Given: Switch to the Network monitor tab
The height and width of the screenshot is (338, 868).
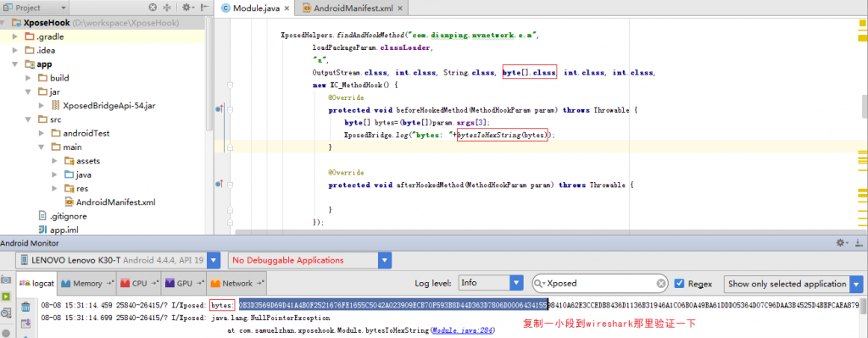Looking at the screenshot, I should (237, 283).
